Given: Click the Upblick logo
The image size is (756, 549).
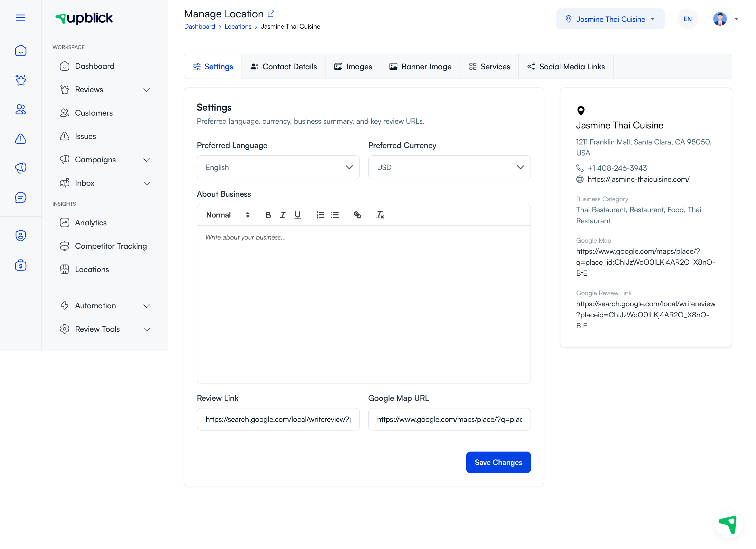Looking at the screenshot, I should [x=84, y=18].
